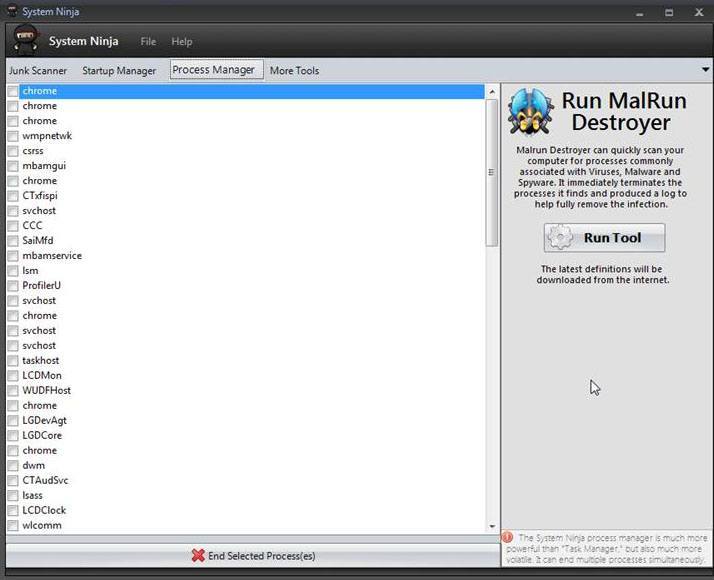714x580 pixels.
Task: Click the LGDevAgt process name
Action: pos(45,420)
